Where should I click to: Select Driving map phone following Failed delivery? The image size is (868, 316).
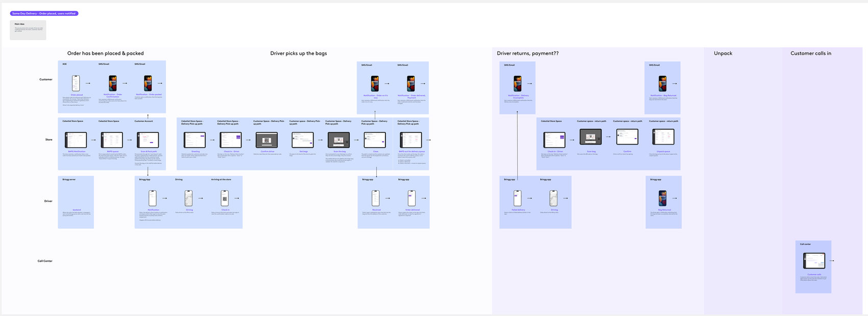pos(554,198)
